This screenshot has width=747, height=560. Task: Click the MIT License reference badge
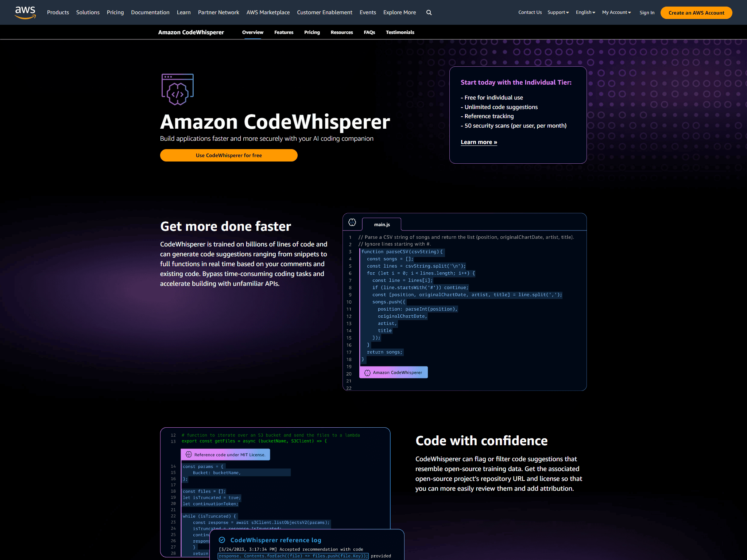pos(225,455)
